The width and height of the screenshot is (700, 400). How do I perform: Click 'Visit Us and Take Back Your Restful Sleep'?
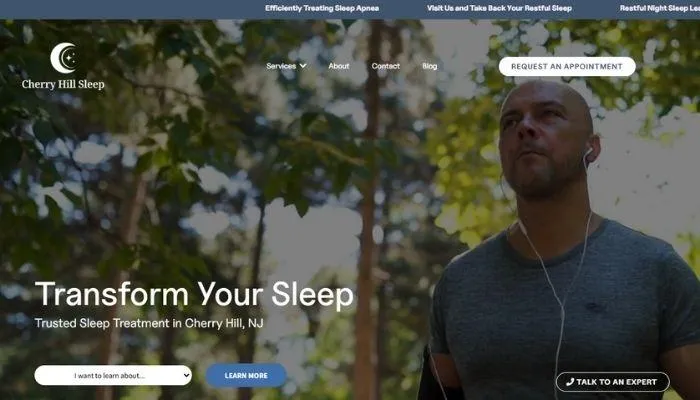pos(499,8)
